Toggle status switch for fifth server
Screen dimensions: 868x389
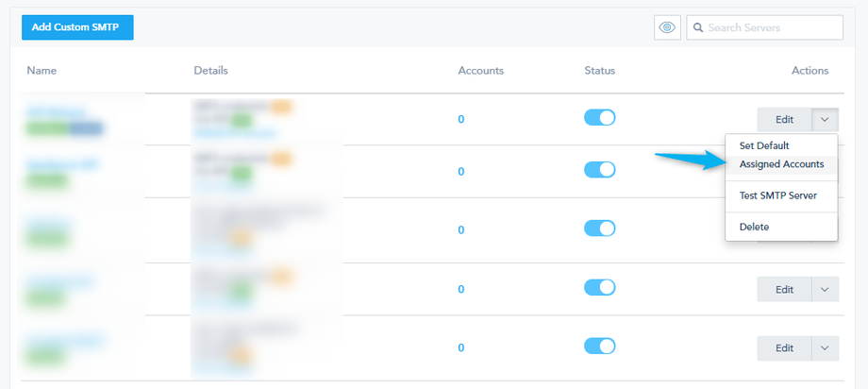(600, 347)
